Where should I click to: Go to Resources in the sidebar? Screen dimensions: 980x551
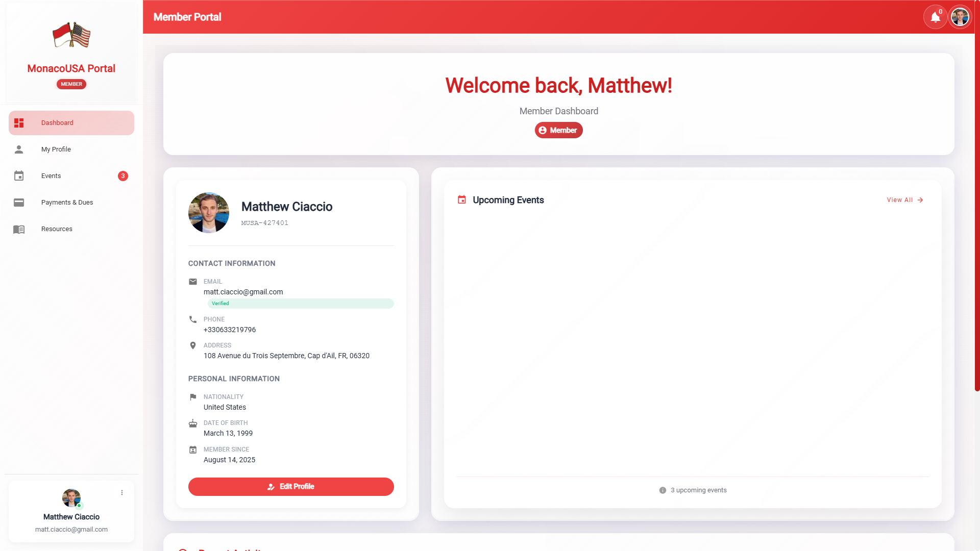tap(57, 229)
